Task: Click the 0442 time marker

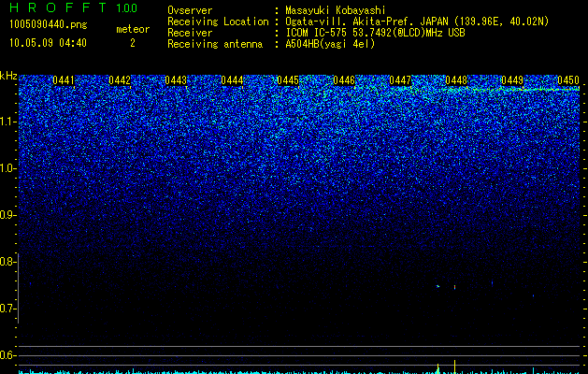Action: (120, 80)
